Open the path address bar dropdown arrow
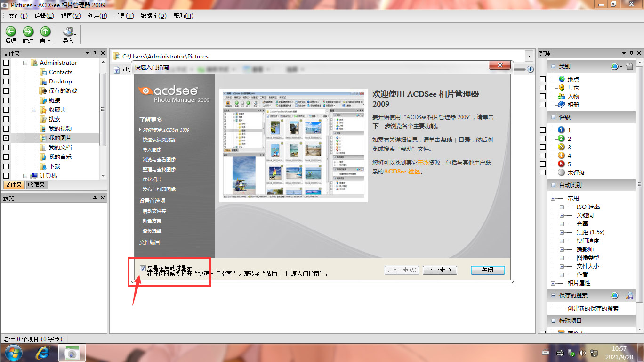 coord(530,56)
